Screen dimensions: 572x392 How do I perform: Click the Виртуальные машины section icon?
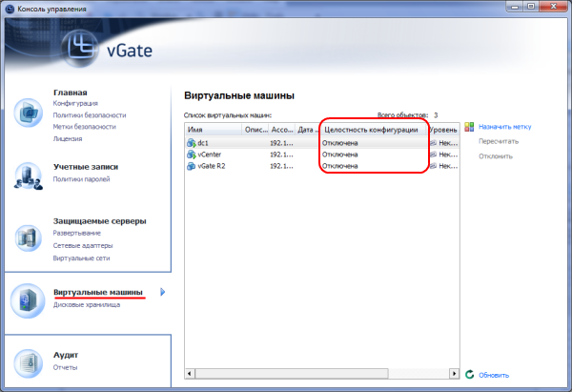pos(29,299)
